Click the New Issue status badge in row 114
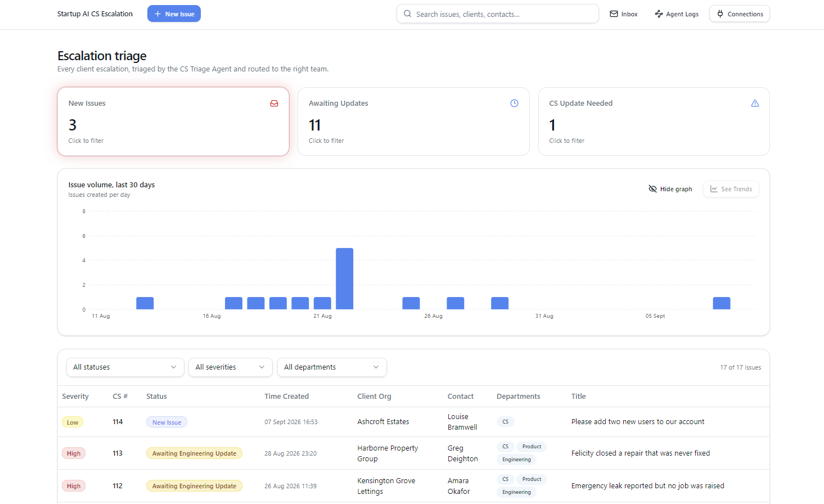The width and height of the screenshot is (824, 504). click(166, 422)
